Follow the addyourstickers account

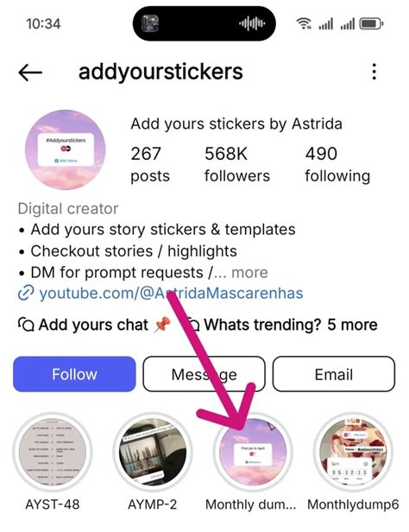click(74, 374)
